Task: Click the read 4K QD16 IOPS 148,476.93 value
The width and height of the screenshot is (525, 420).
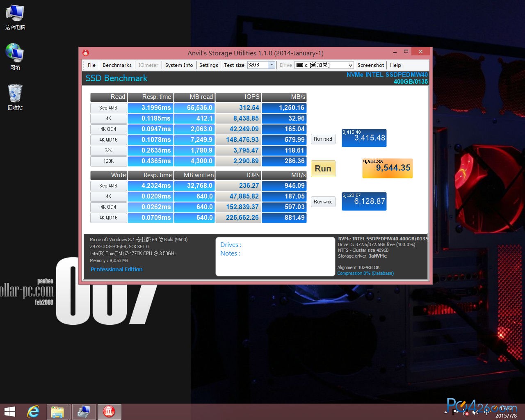Action: 238,140
